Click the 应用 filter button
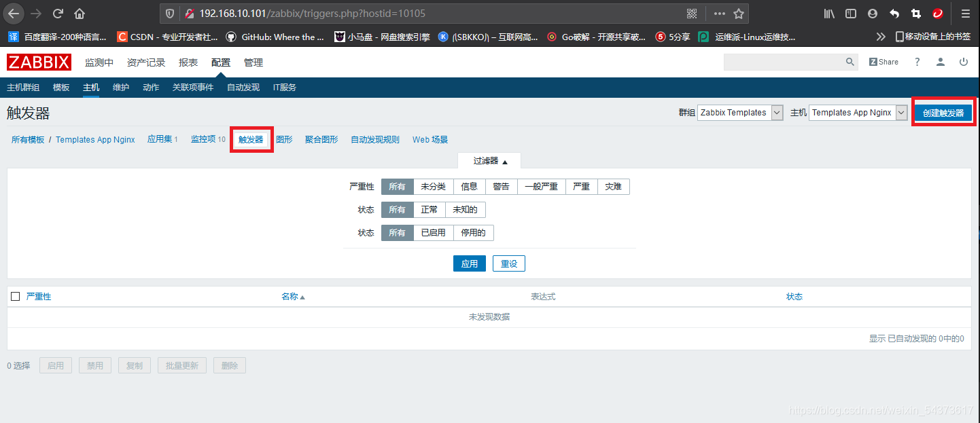This screenshot has width=980, height=423. pyautogui.click(x=470, y=263)
